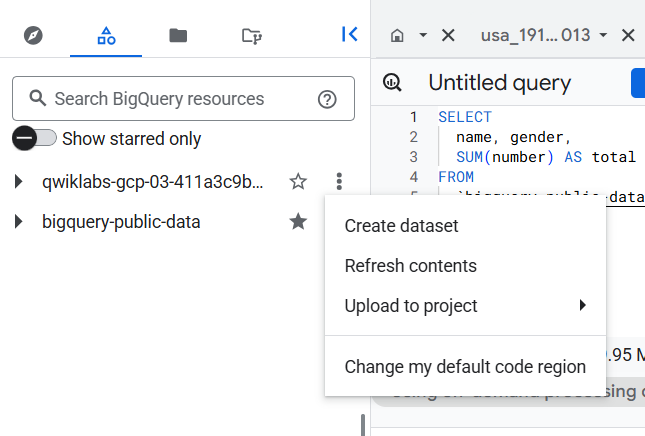Image resolution: width=645 pixels, height=436 pixels.
Task: Choose Change my default code region
Action: click(x=465, y=366)
